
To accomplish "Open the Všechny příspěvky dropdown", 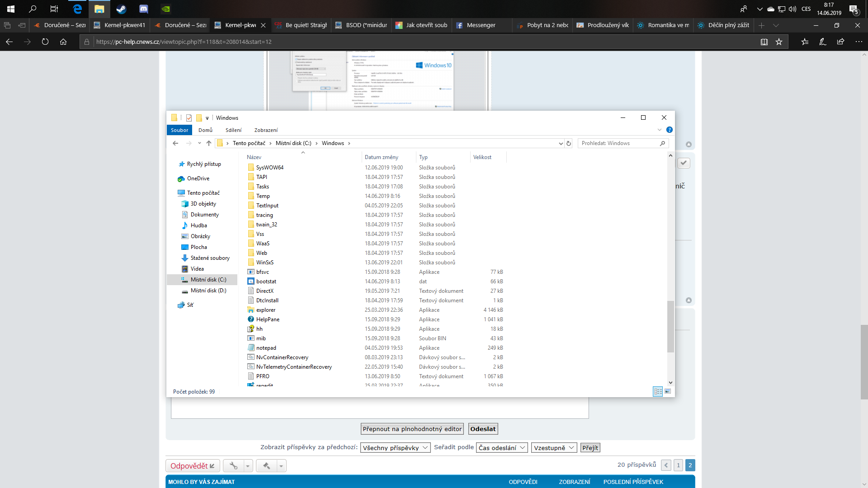I will (x=395, y=448).
